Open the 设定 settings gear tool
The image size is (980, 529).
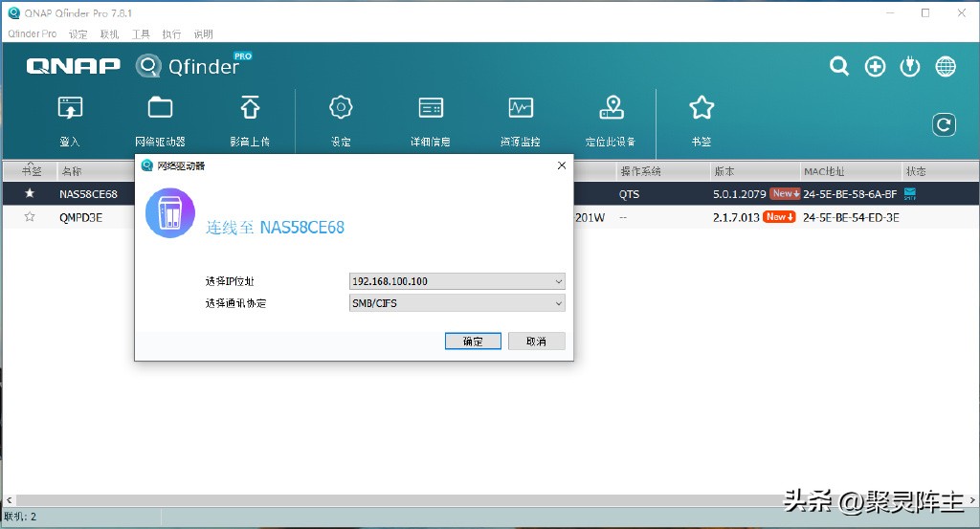click(x=341, y=108)
